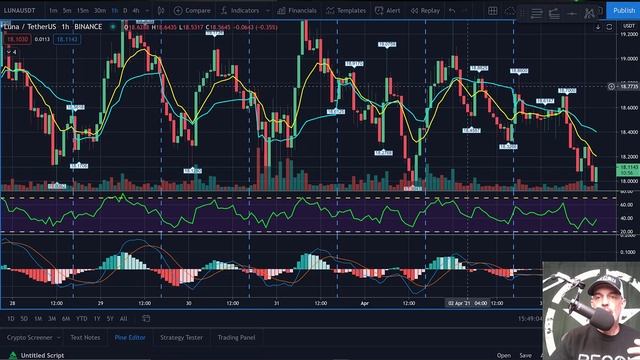
Task: Open the Strategy Tester tab
Action: click(x=181, y=338)
